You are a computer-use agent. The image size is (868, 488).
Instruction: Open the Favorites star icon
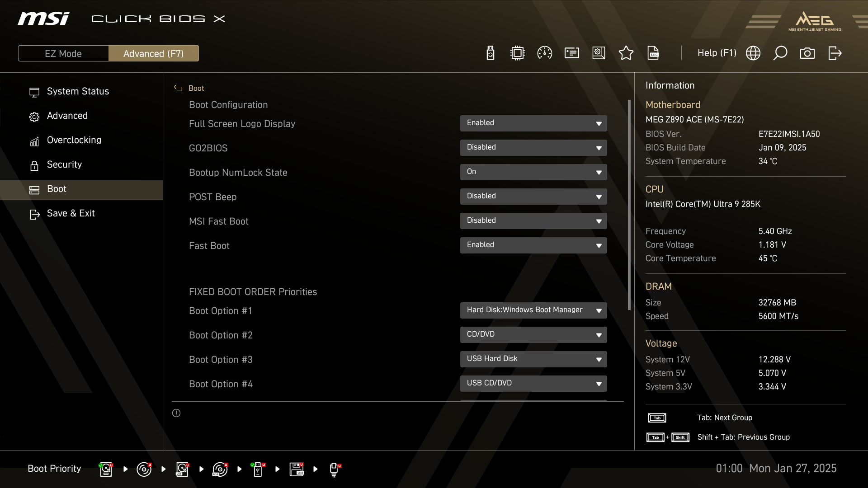pyautogui.click(x=626, y=53)
